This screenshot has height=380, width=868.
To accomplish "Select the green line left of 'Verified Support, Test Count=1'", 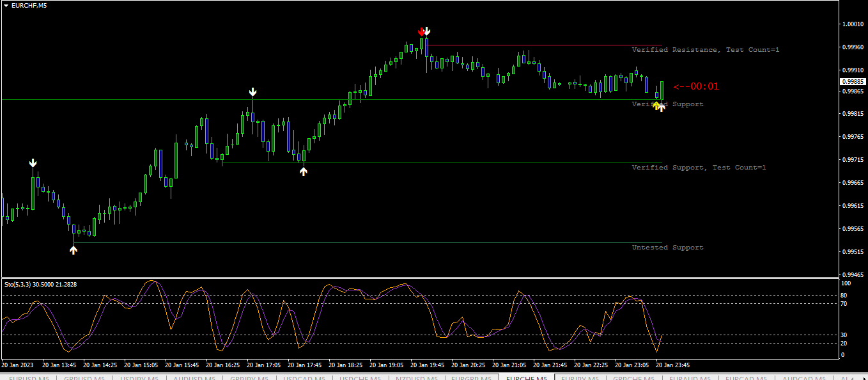I will [x=442, y=163].
